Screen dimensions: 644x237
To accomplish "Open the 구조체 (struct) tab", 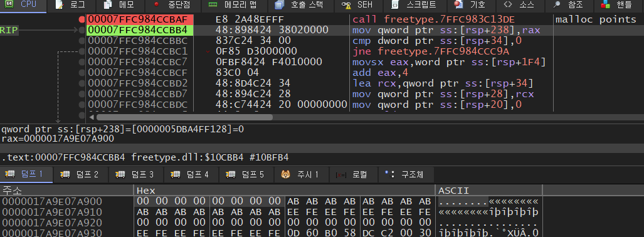I will click(x=405, y=174).
